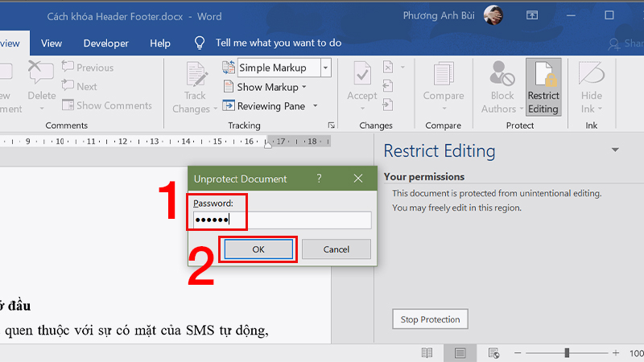Click Phương Anh Bùi account picture

coord(493,15)
